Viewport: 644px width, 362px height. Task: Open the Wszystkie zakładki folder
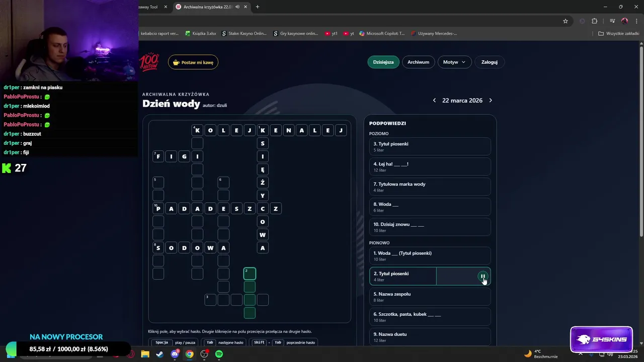(x=619, y=34)
